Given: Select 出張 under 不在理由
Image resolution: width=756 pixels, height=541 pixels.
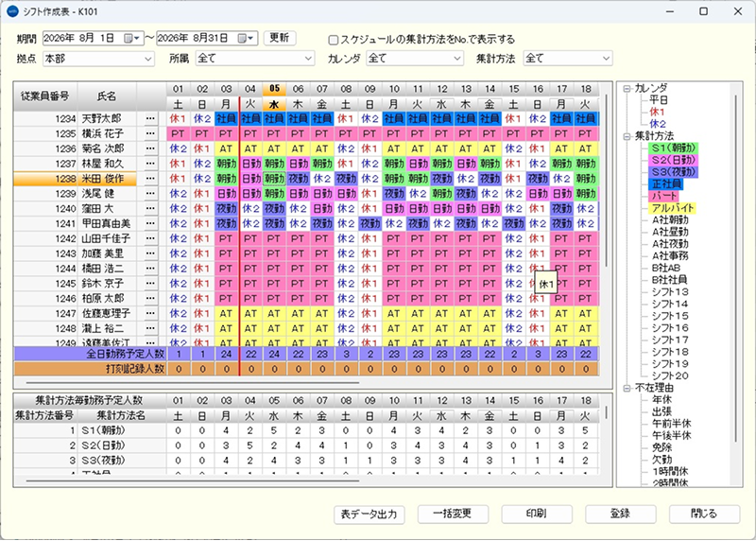Looking at the screenshot, I should [661, 412].
